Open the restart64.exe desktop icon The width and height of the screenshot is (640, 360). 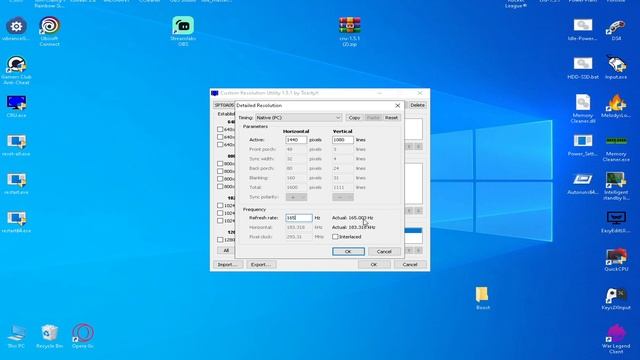click(x=16, y=218)
